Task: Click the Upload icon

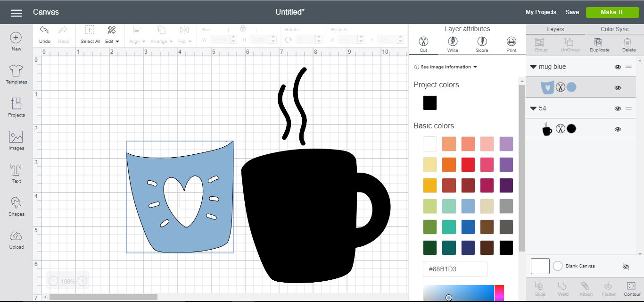Action: (x=16, y=237)
